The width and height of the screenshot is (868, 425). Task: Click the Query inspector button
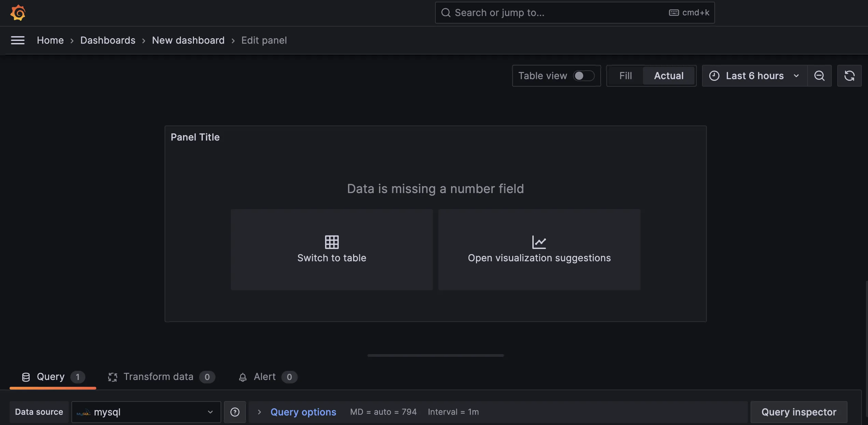799,412
